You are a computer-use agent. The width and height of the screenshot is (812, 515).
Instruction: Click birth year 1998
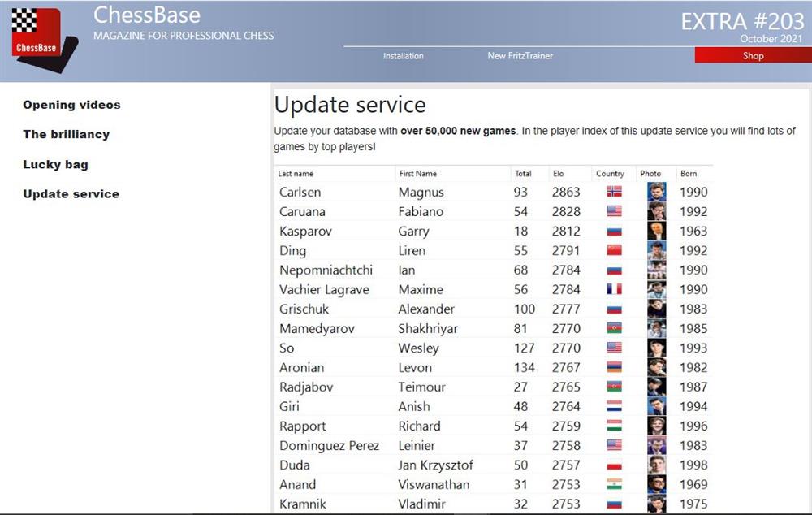[693, 465]
